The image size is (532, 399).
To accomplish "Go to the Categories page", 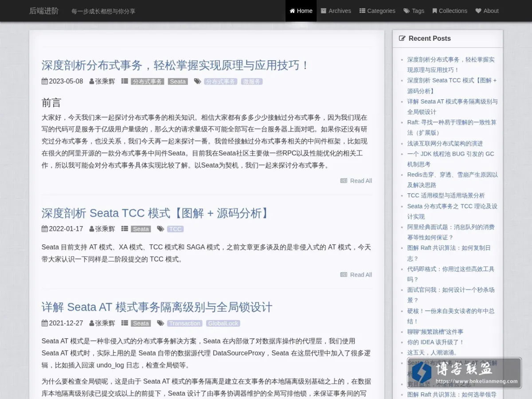I will (377, 11).
